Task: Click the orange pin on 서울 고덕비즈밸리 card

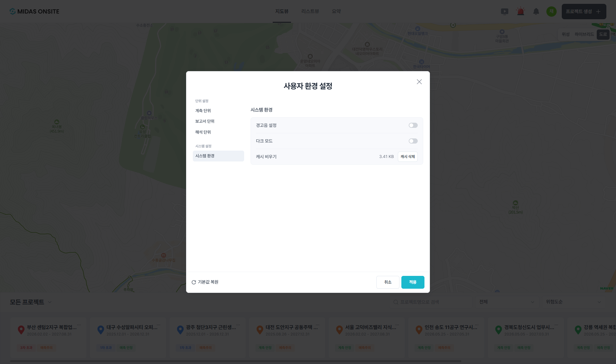Action: point(339,330)
